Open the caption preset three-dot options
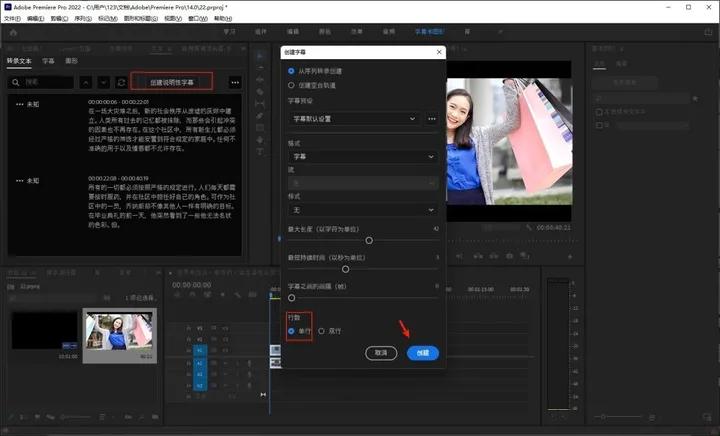 (x=432, y=119)
